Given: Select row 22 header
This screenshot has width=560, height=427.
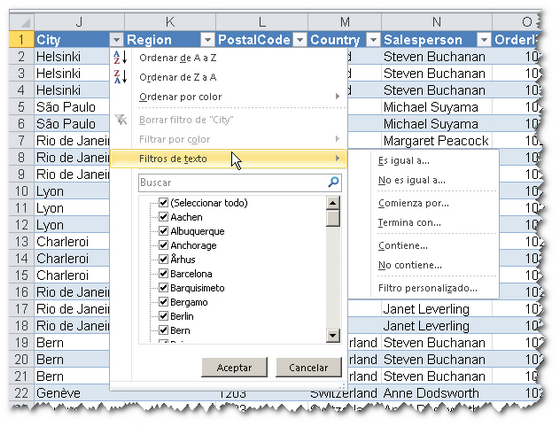Looking at the screenshot, I should (21, 393).
